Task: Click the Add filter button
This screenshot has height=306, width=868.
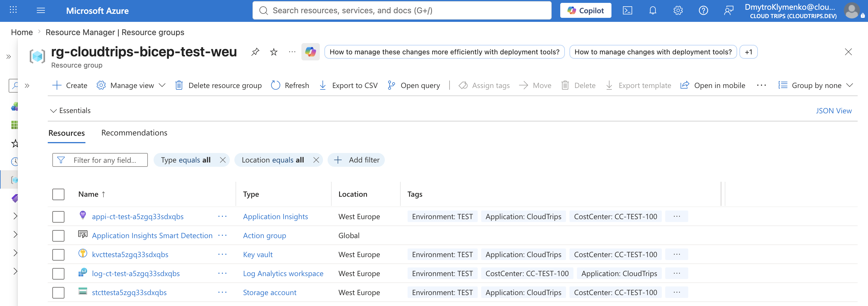Action: tap(356, 160)
